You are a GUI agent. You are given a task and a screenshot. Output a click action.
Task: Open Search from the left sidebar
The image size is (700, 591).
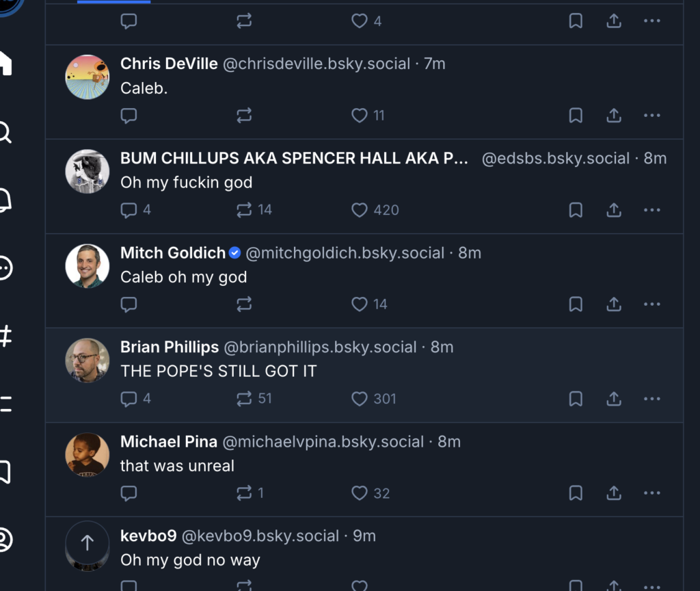(x=4, y=131)
